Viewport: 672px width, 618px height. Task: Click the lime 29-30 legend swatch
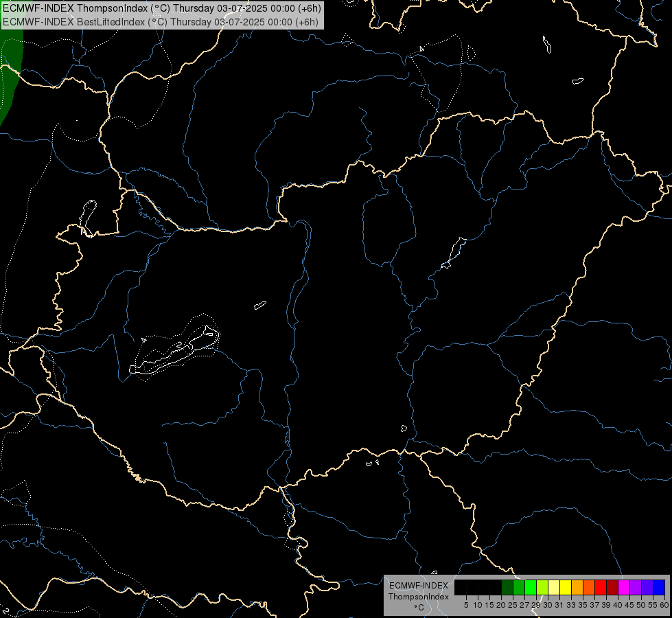542,588
